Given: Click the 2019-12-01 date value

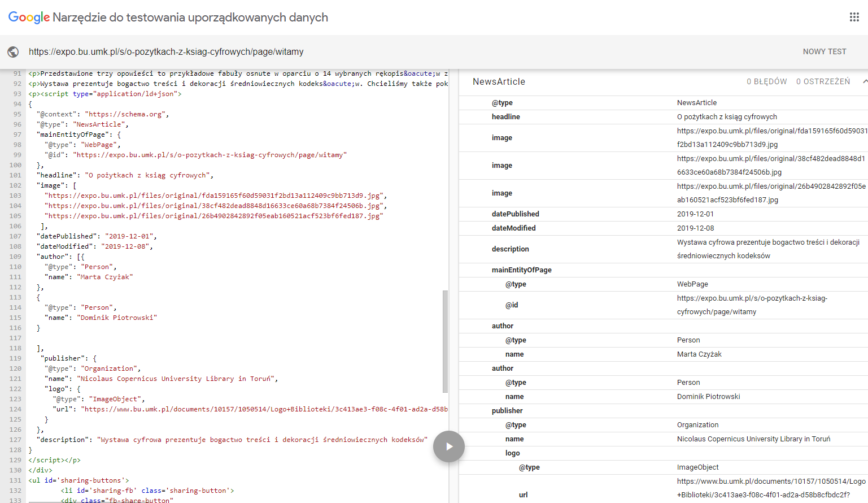Looking at the screenshot, I should 695,214.
